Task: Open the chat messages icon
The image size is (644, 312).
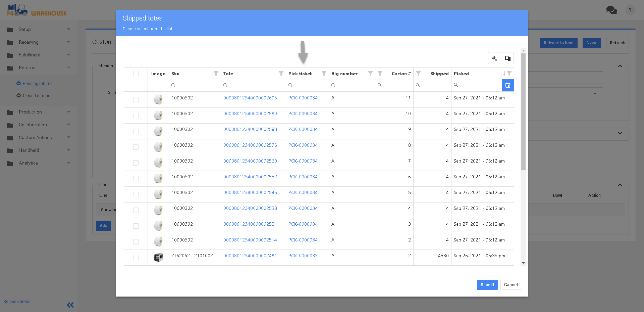Action: 611,10
